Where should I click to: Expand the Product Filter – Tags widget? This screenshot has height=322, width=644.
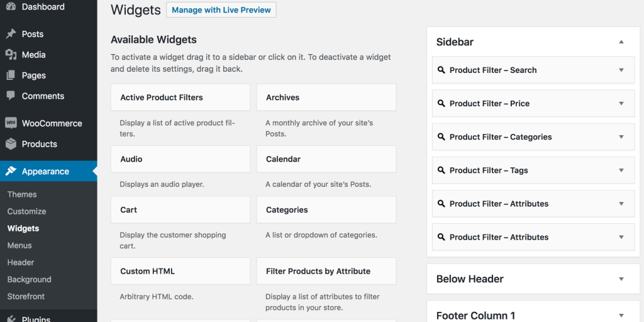(621, 170)
